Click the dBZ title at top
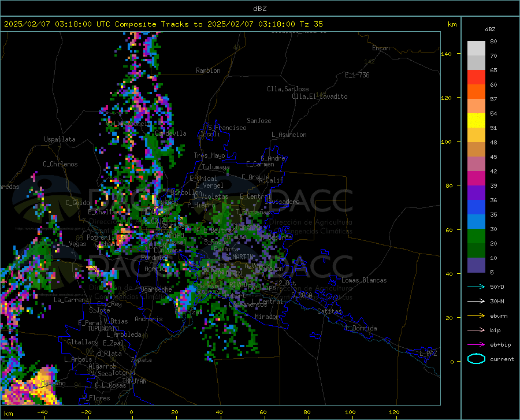The width and height of the screenshot is (520, 420). tap(259, 9)
